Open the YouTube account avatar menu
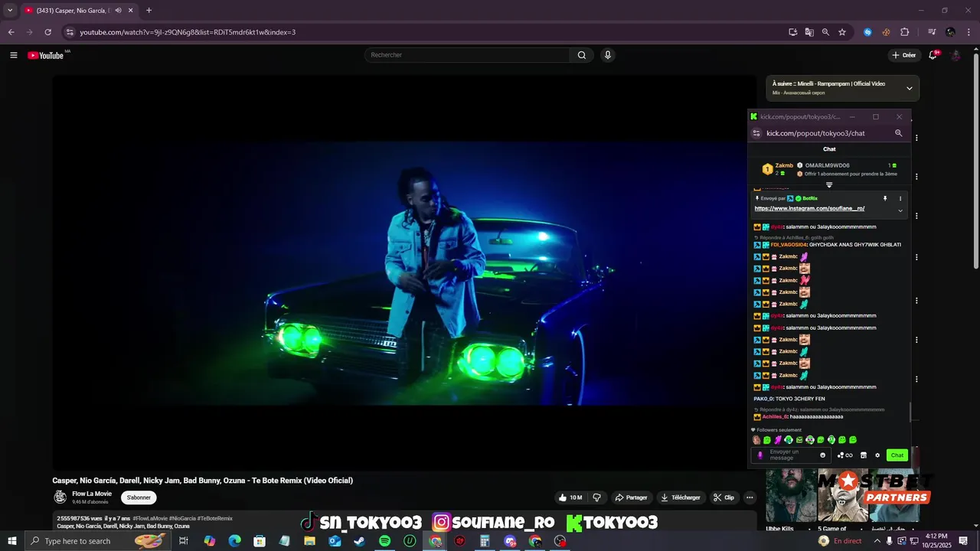The width and height of the screenshot is (980, 551). tap(955, 55)
